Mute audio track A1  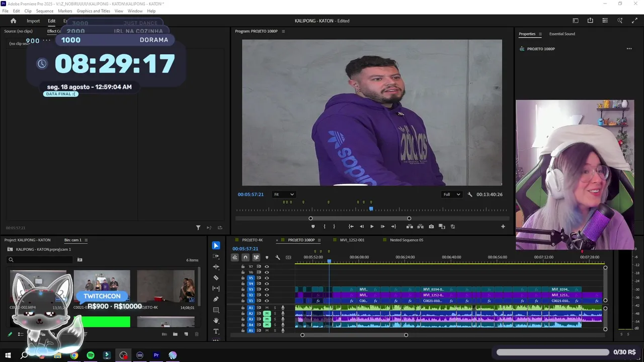267,308
